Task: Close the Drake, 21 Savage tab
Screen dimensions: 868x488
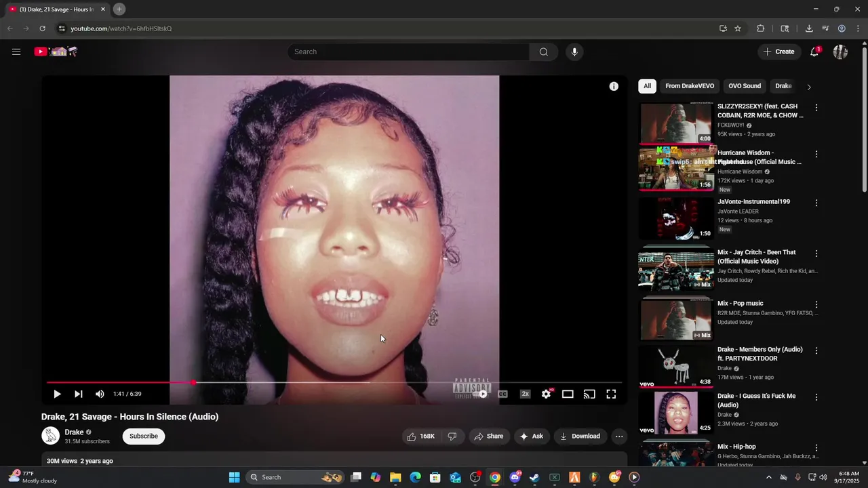Action: (103, 9)
